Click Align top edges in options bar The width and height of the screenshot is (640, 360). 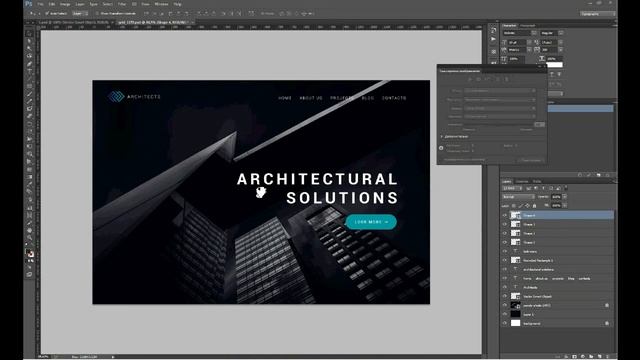coord(147,13)
